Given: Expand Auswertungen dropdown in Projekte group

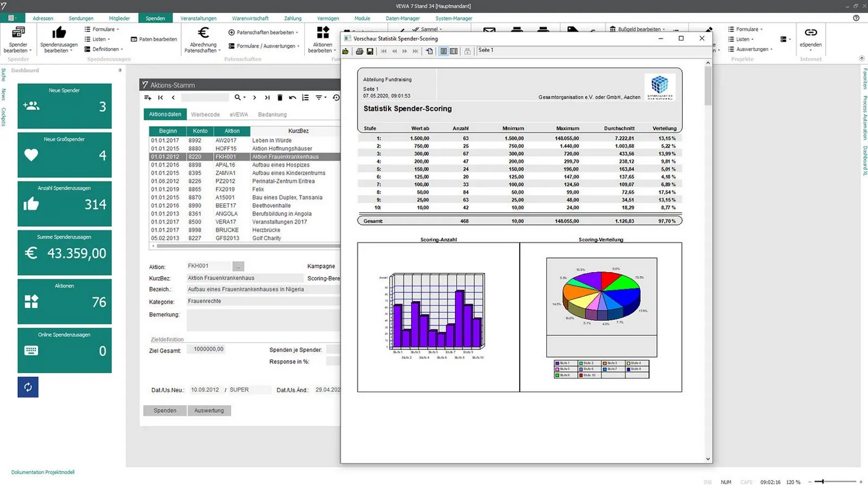Looking at the screenshot, I should (751, 49).
